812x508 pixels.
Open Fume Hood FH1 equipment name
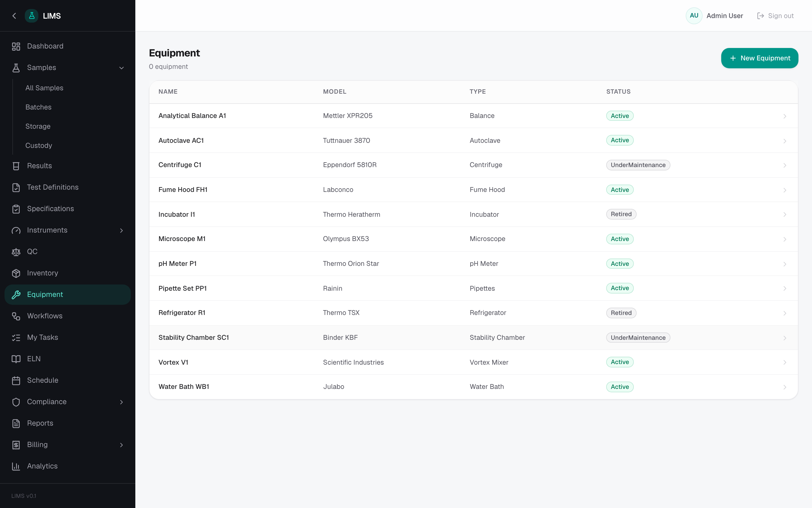coord(183,189)
